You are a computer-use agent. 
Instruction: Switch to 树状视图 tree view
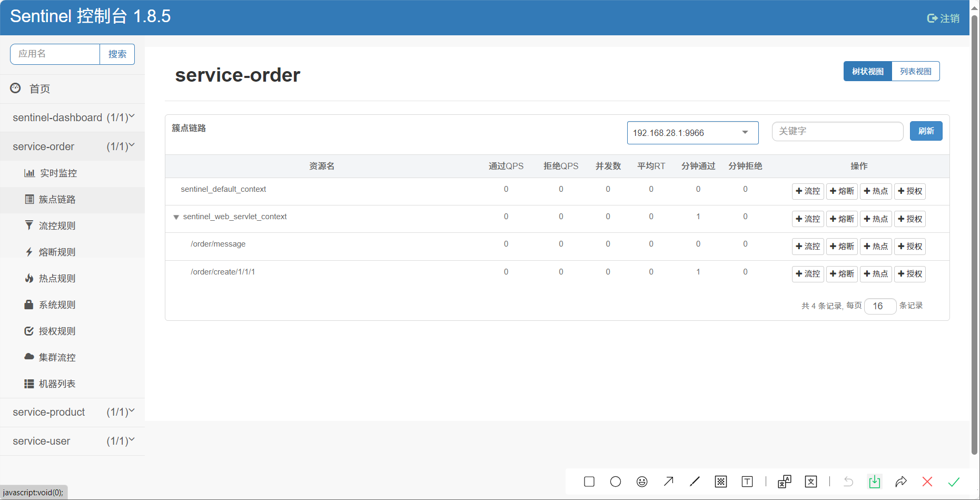868,71
